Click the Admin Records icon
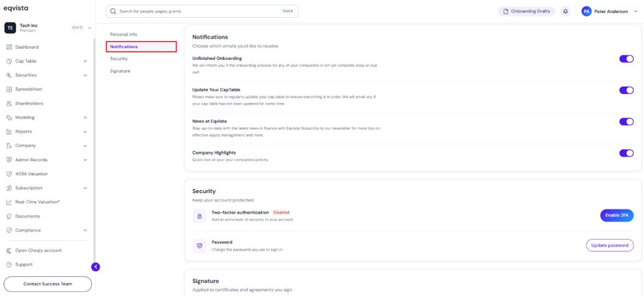 pyautogui.click(x=9, y=160)
